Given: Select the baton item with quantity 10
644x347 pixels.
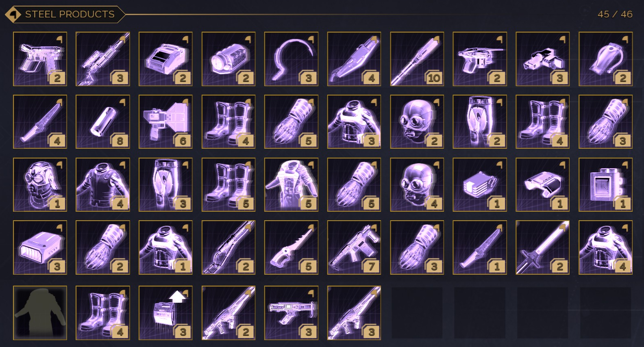Looking at the screenshot, I should 417,59.
